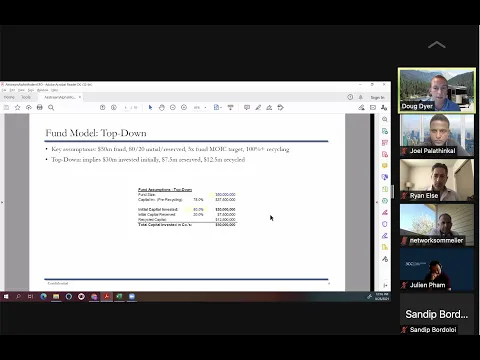Image resolution: width=480 pixels, height=360 pixels.
Task: Select the Highlight pen tool
Action: 258,107
